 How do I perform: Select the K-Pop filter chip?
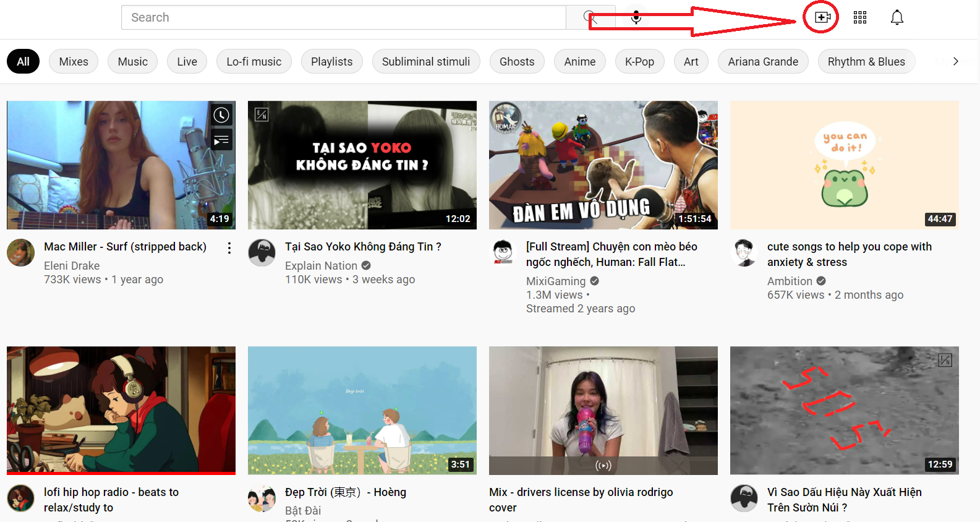click(640, 61)
